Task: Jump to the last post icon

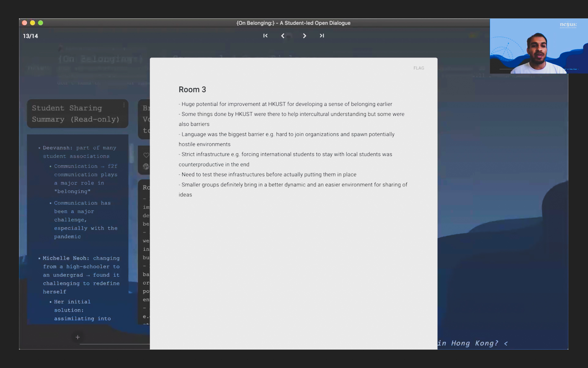Action: pos(322,36)
